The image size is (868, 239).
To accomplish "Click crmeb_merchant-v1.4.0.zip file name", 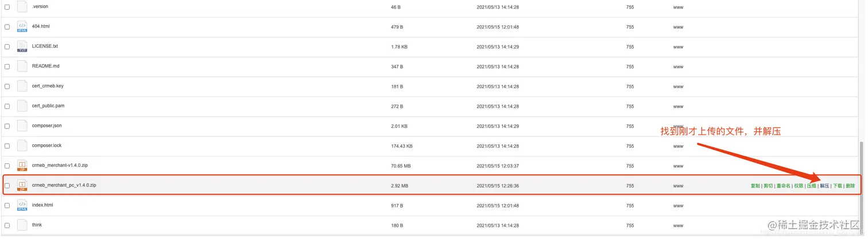I will [60, 165].
